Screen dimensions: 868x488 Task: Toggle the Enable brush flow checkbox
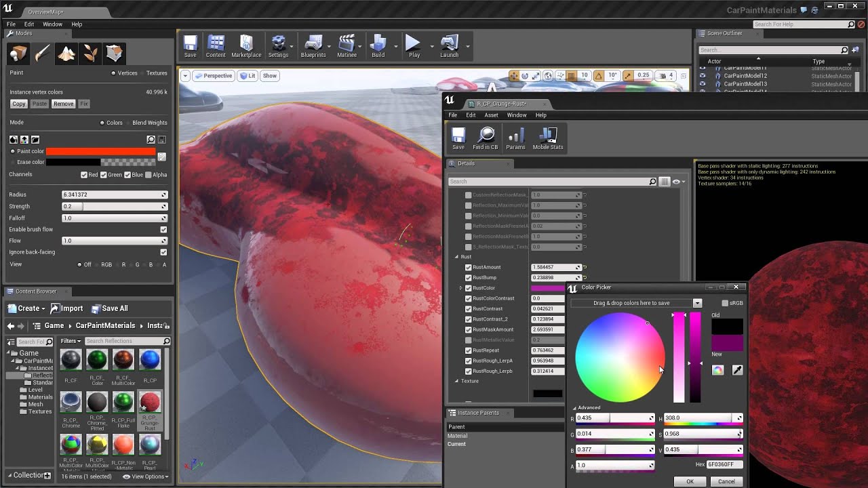(x=163, y=230)
